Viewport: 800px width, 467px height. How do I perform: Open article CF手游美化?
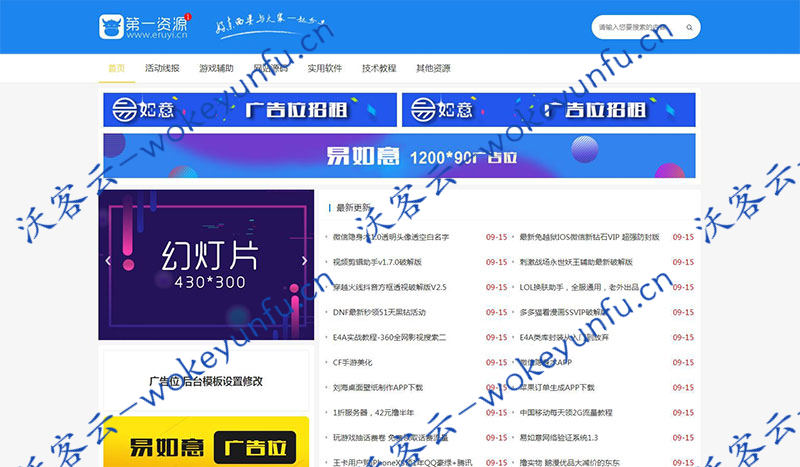pos(353,362)
